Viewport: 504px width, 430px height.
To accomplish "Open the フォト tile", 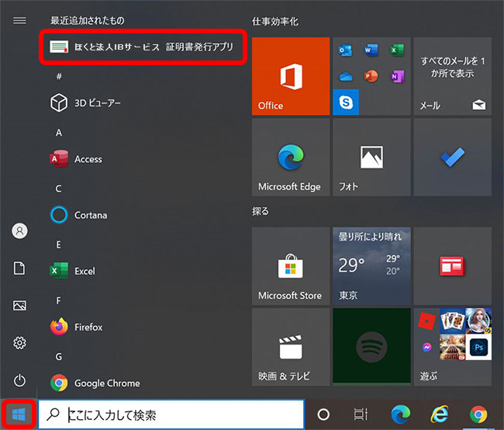I will click(x=370, y=158).
